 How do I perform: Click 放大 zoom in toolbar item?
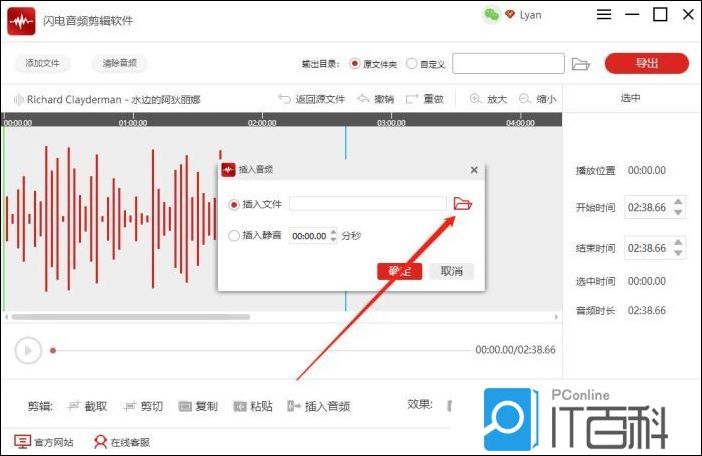(x=488, y=99)
